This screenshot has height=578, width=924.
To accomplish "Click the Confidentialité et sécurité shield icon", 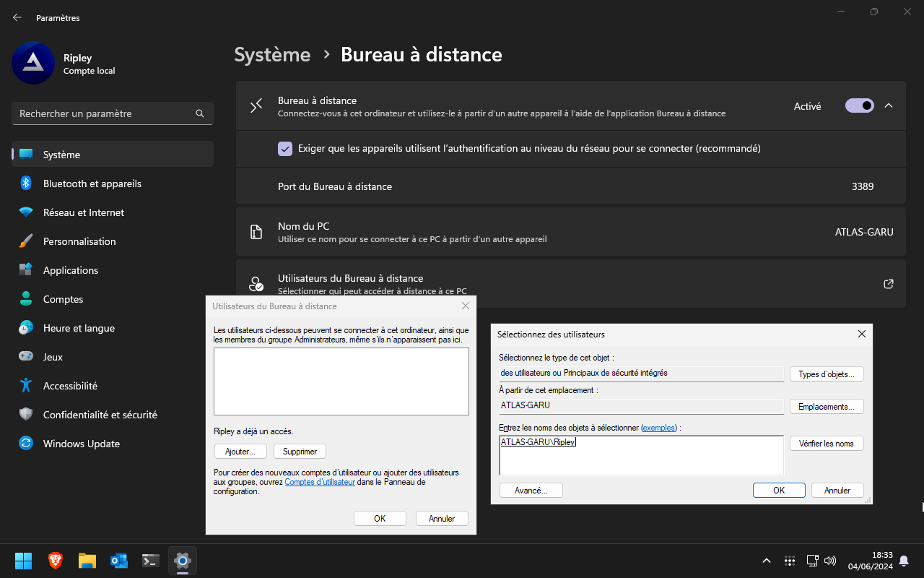I will coord(26,415).
